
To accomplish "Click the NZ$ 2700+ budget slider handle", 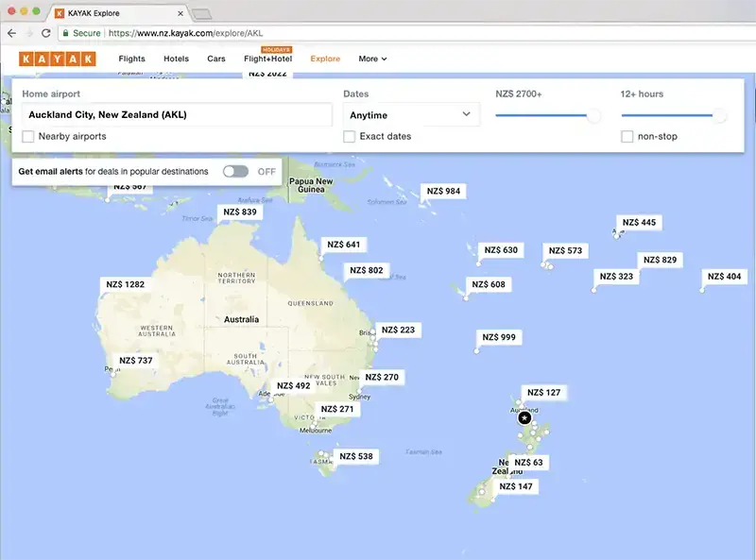I will [x=593, y=116].
